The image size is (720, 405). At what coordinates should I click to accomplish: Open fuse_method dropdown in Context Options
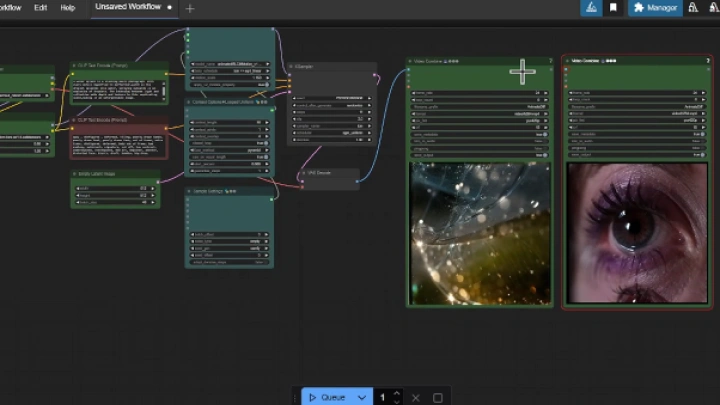[230, 150]
